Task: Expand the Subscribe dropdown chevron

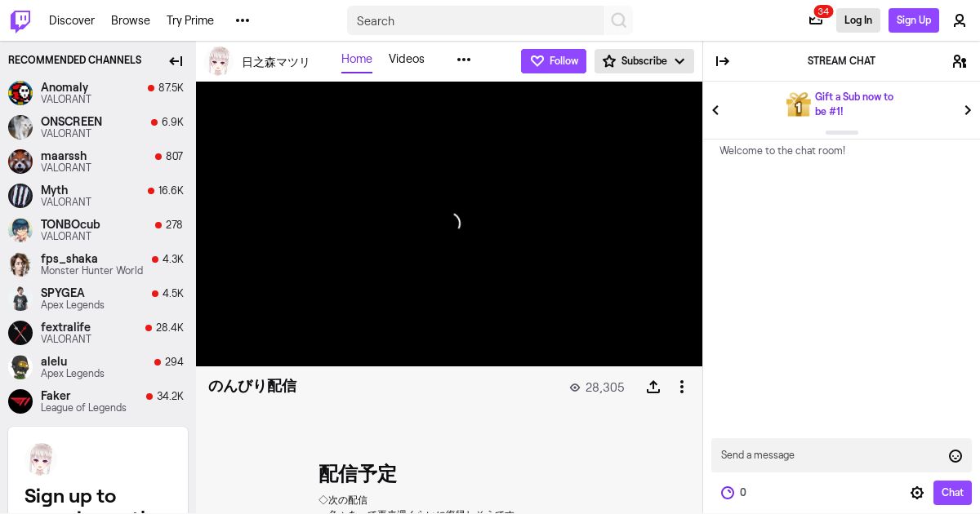Action: pos(679,61)
